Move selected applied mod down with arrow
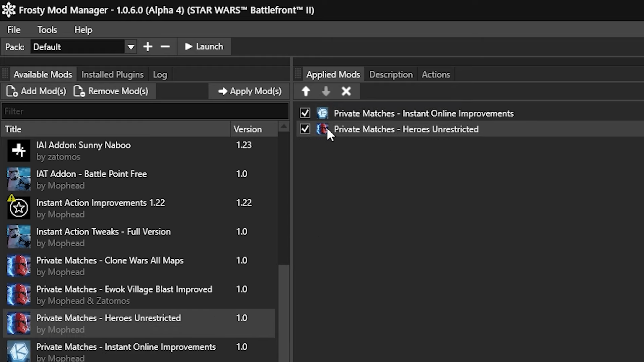The image size is (644, 362). click(x=326, y=91)
